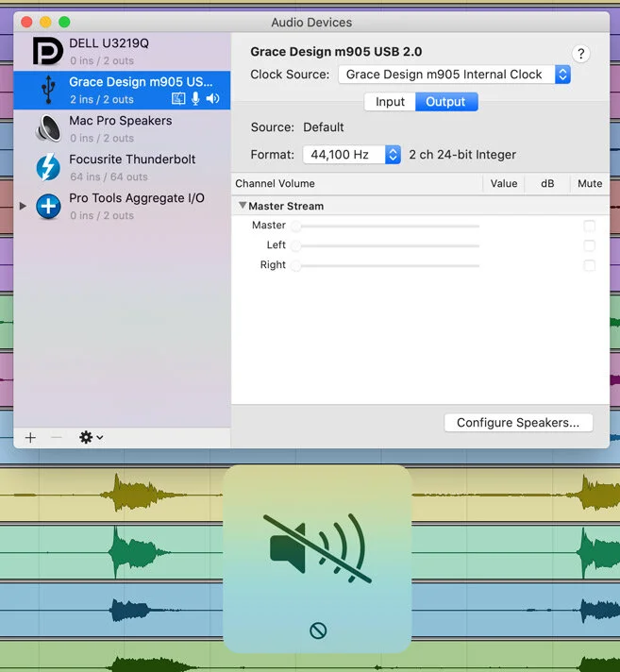620x672 pixels.
Task: Click the dB column header
Action: click(x=547, y=183)
